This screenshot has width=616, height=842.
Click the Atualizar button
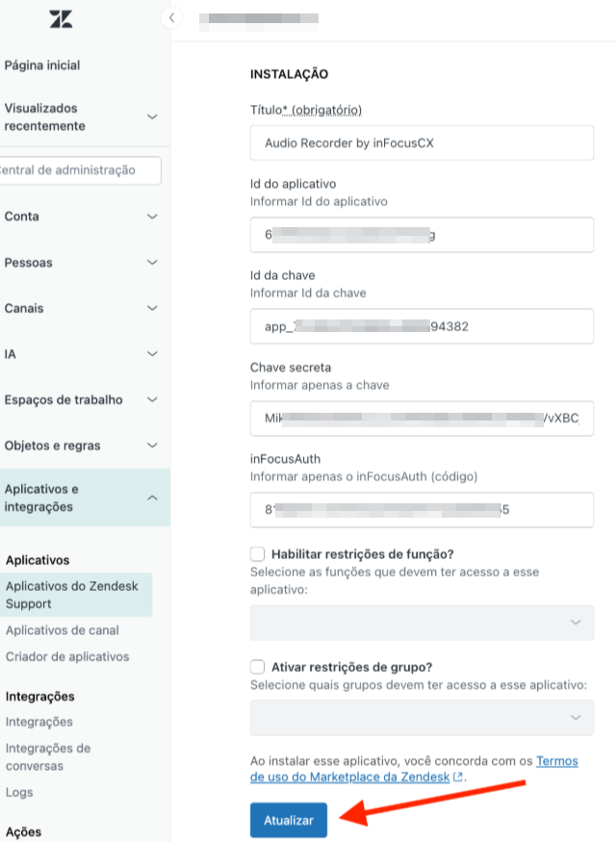pyautogui.click(x=289, y=820)
